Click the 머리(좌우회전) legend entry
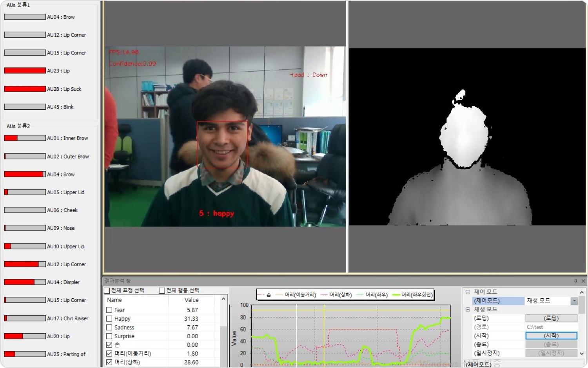This screenshot has width=588, height=368. [412, 295]
